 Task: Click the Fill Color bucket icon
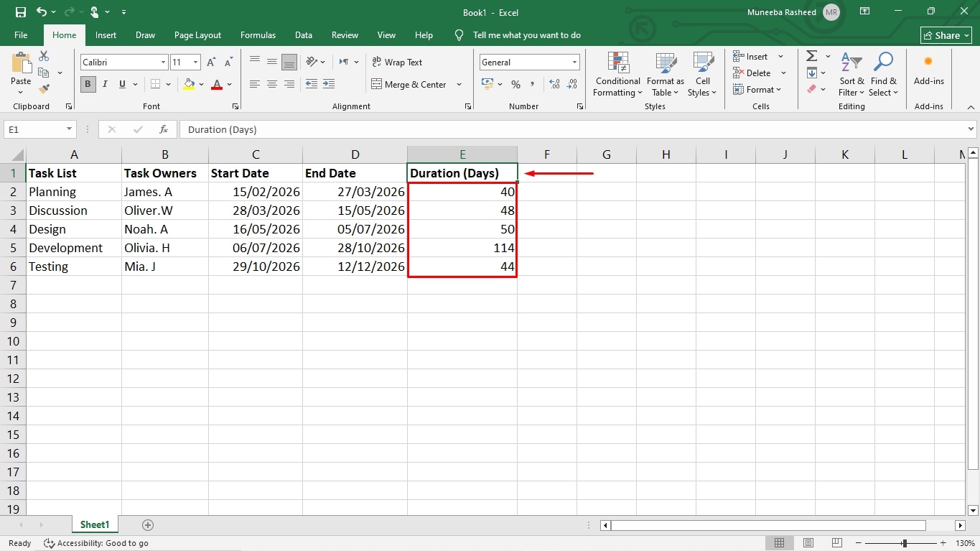(x=189, y=84)
